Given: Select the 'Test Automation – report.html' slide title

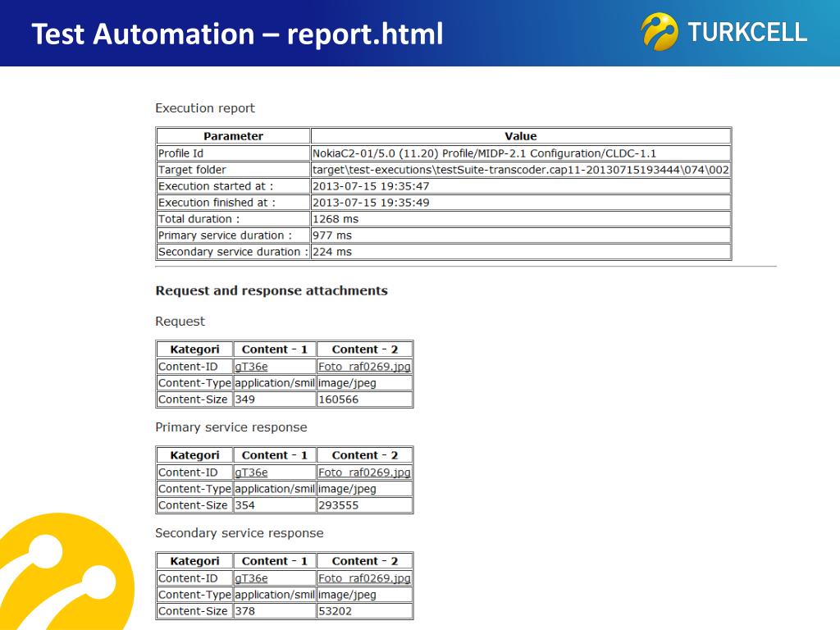Looking at the screenshot, I should point(237,34).
